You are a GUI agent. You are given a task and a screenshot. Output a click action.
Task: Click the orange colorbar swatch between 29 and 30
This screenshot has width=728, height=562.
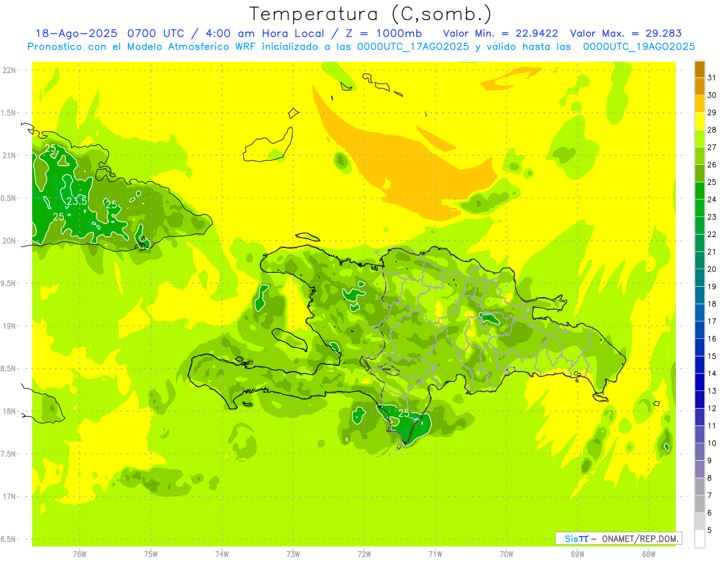pyautogui.click(x=699, y=104)
